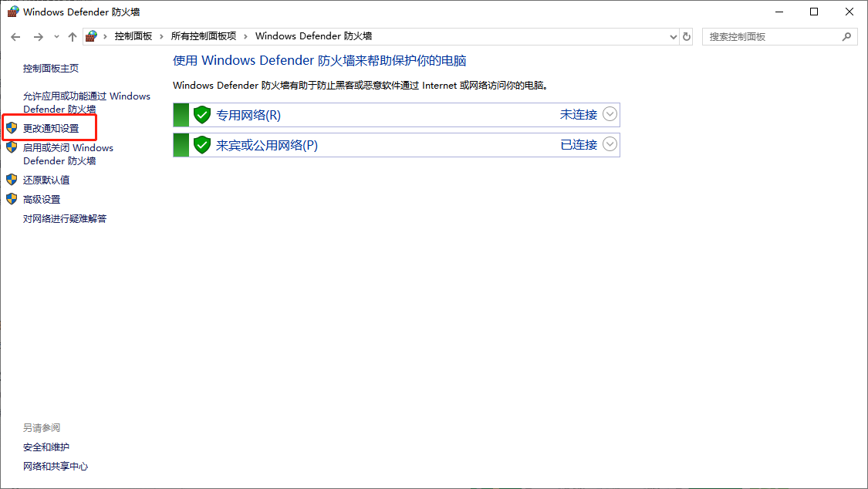Select 所有控制面板项 breadcrumb
Screen dimensions: 868x489
tap(204, 36)
